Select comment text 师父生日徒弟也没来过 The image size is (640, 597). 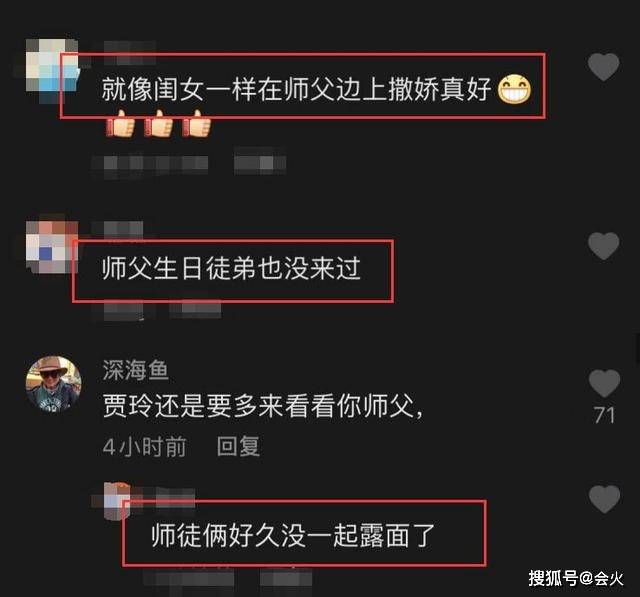tap(231, 268)
